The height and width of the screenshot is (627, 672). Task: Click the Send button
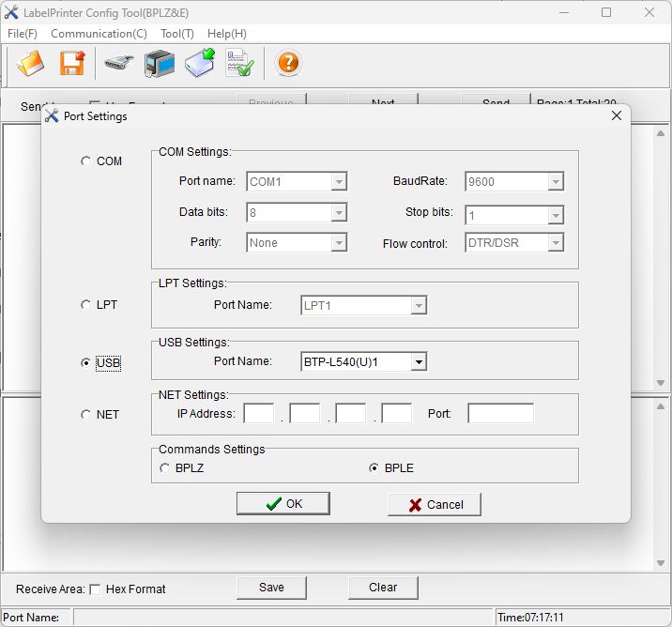point(496,99)
